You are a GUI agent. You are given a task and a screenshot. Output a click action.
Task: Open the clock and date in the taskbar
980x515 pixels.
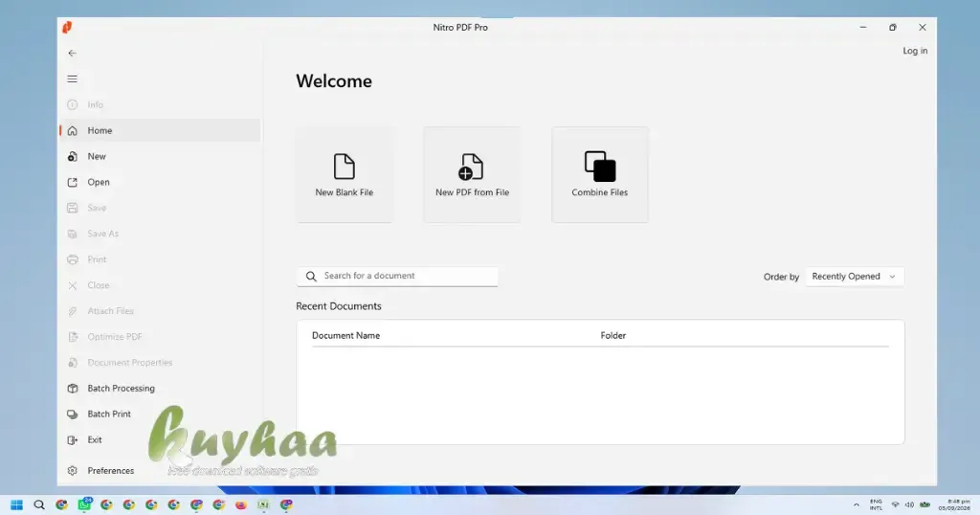(954, 505)
